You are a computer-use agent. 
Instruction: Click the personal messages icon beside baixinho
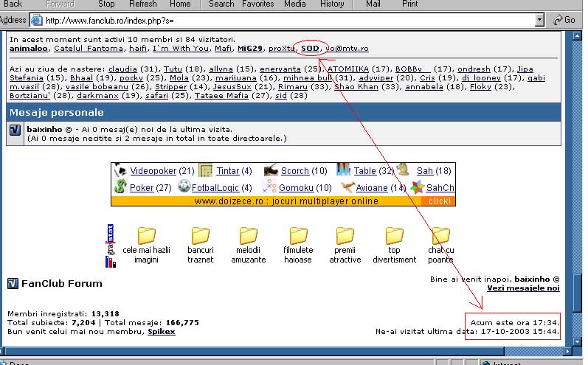click(15, 131)
